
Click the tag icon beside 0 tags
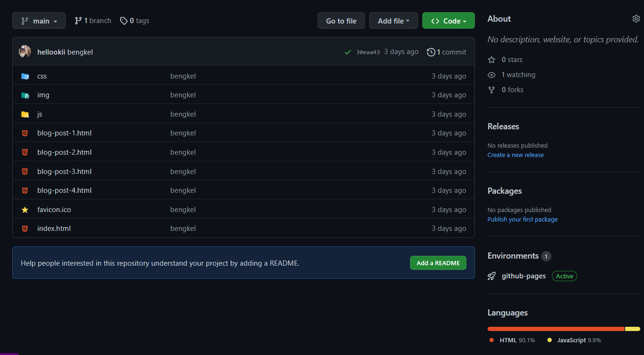[124, 21]
